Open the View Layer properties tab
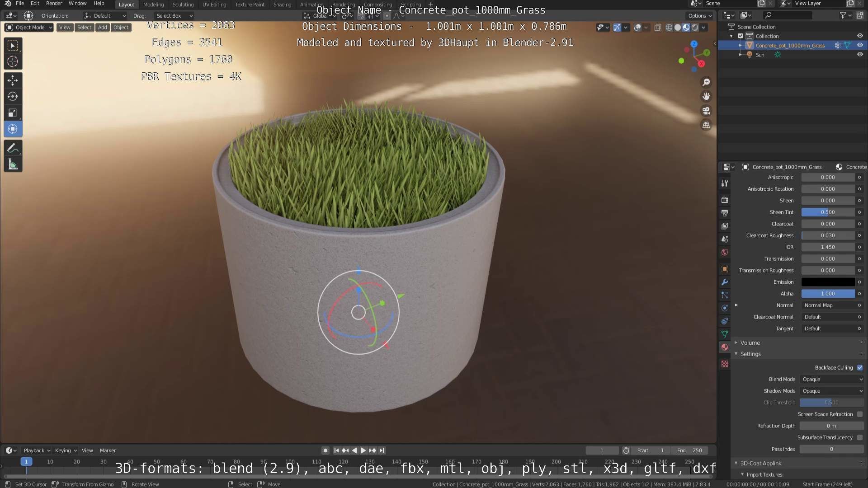 coord(725,226)
